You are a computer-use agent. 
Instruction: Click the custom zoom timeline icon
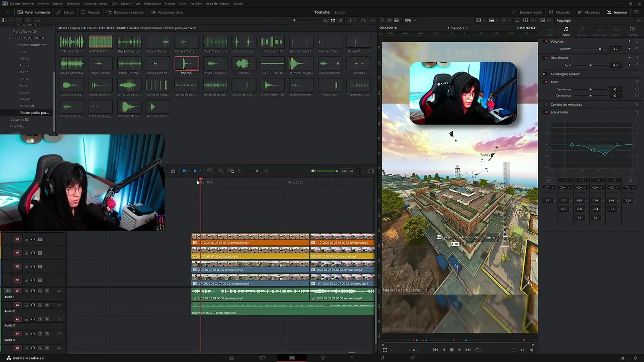[231, 171]
